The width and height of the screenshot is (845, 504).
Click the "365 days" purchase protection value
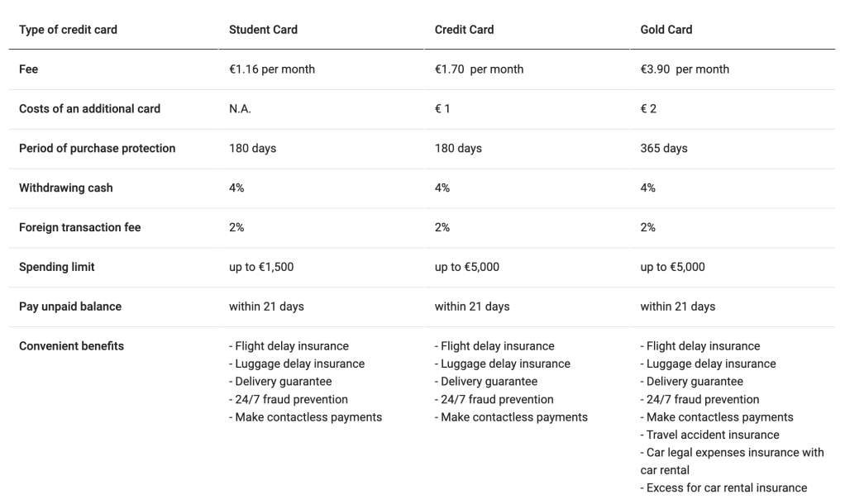pyautogui.click(x=664, y=149)
